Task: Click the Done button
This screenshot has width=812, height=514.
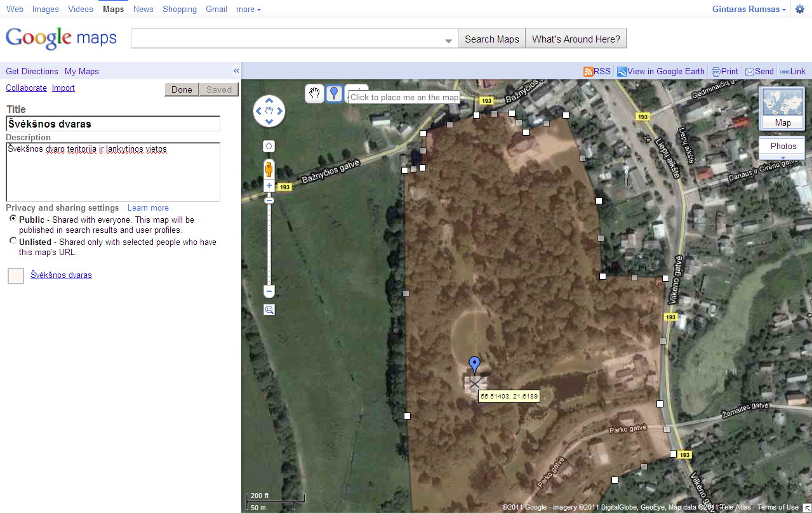Action: 182,89
